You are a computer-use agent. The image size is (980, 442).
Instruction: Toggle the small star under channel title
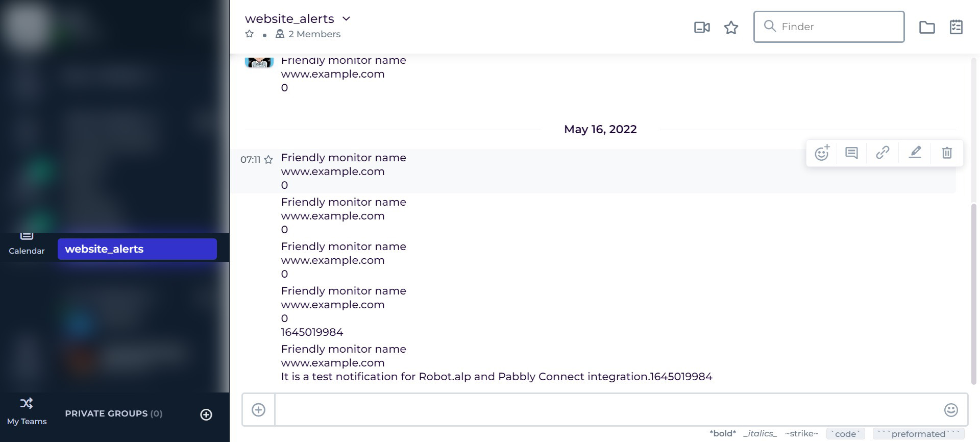click(x=250, y=34)
